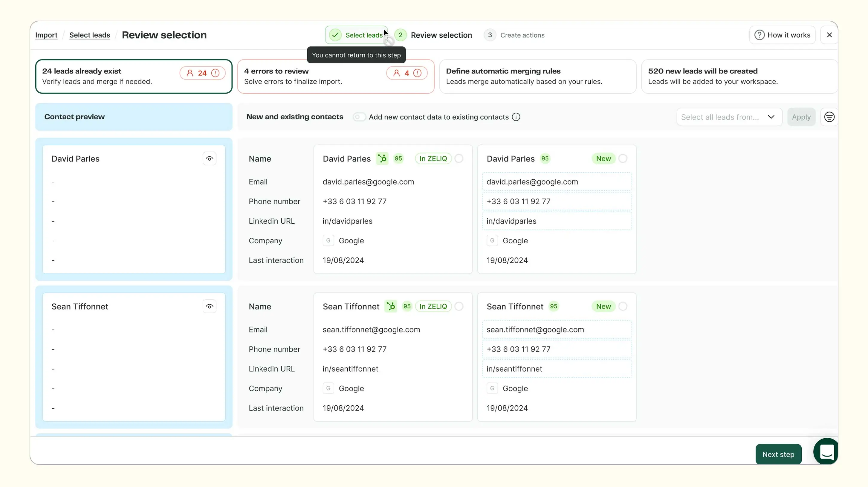
Task: Click How it works help button
Action: [782, 35]
